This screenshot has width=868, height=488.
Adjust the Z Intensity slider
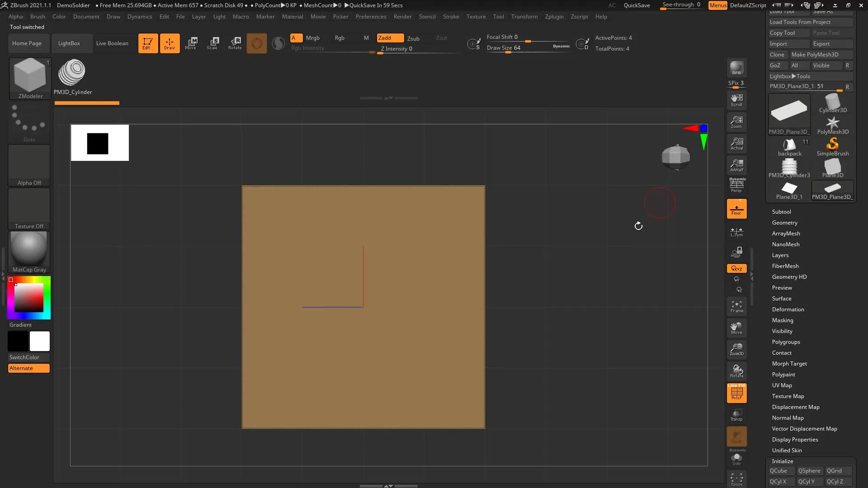click(x=419, y=49)
